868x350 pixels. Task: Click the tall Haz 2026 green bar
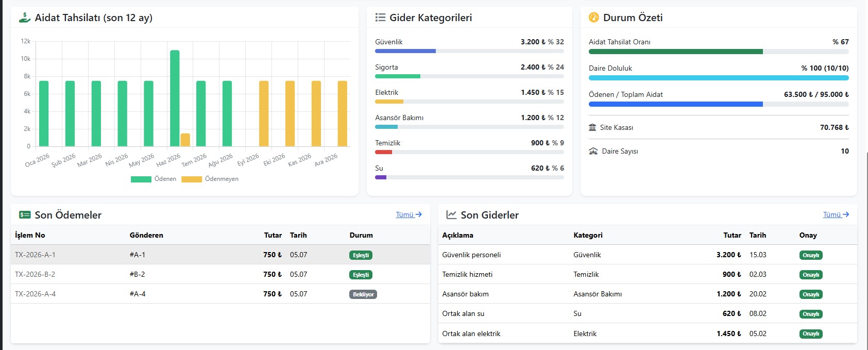pyautogui.click(x=175, y=98)
